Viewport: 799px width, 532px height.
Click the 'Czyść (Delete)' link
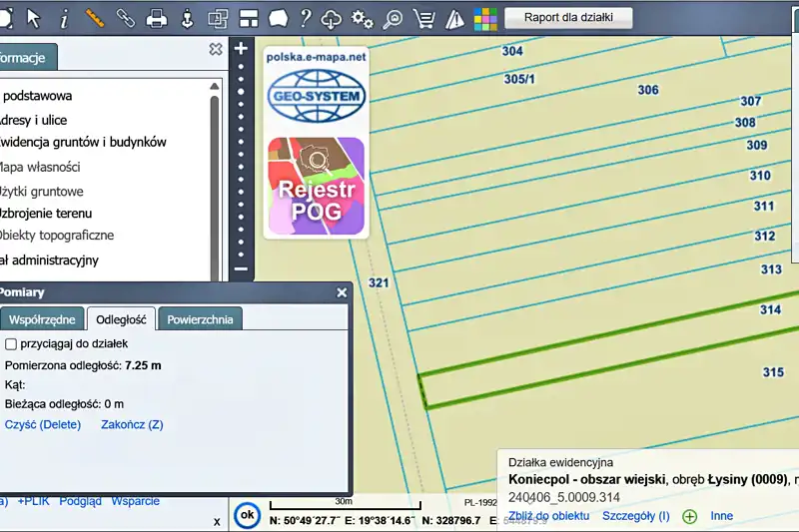pos(43,424)
